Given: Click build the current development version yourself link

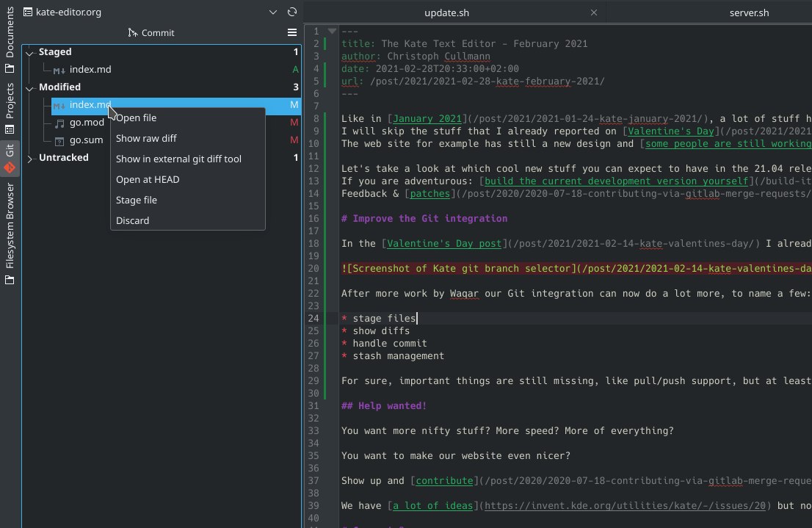Looking at the screenshot, I should coord(616,181).
